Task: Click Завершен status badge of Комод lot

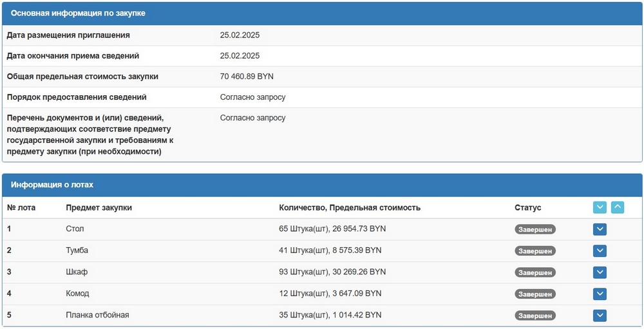Action: 535,294
